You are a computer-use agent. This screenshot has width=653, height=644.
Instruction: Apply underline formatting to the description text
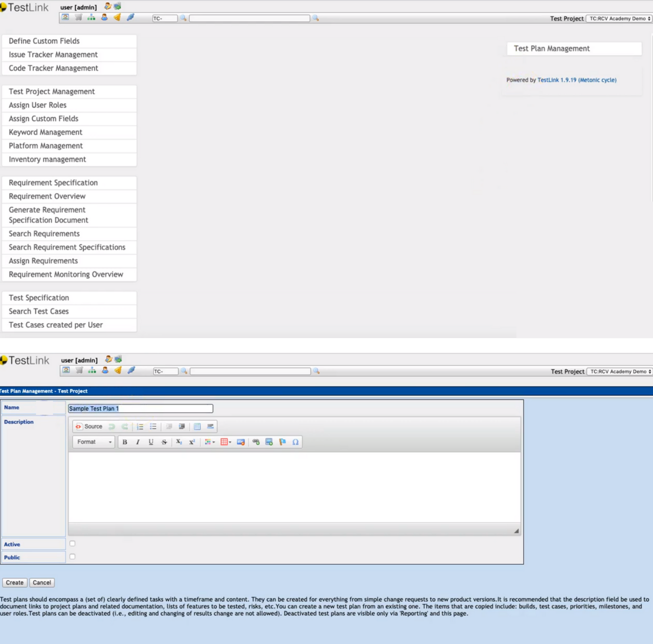point(151,442)
